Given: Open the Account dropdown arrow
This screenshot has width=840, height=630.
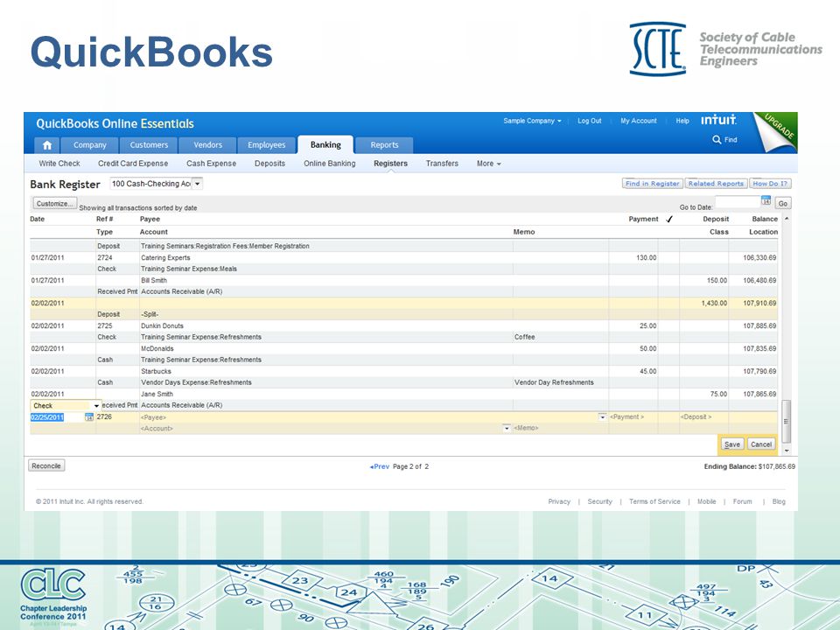Looking at the screenshot, I should pyautogui.click(x=507, y=428).
